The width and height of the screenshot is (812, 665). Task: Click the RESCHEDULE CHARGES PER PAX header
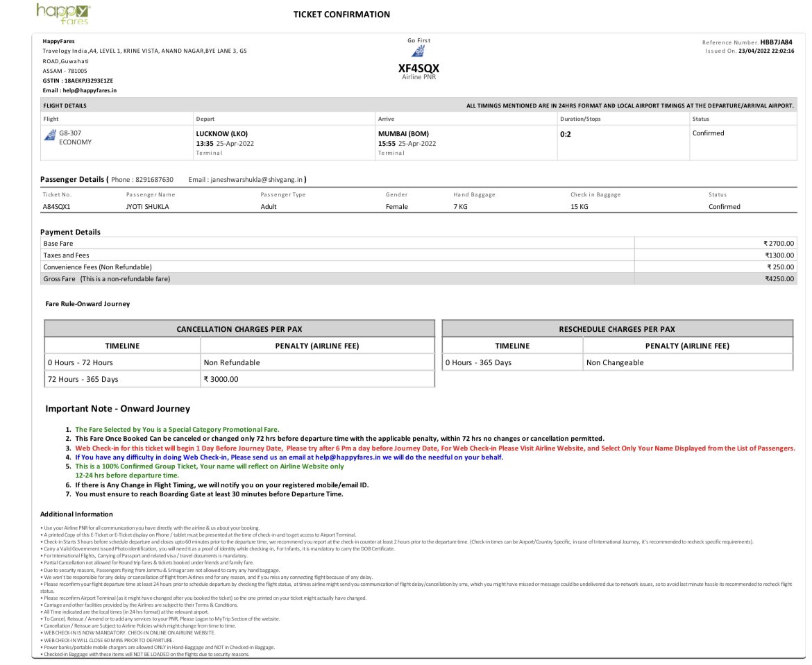tap(617, 329)
